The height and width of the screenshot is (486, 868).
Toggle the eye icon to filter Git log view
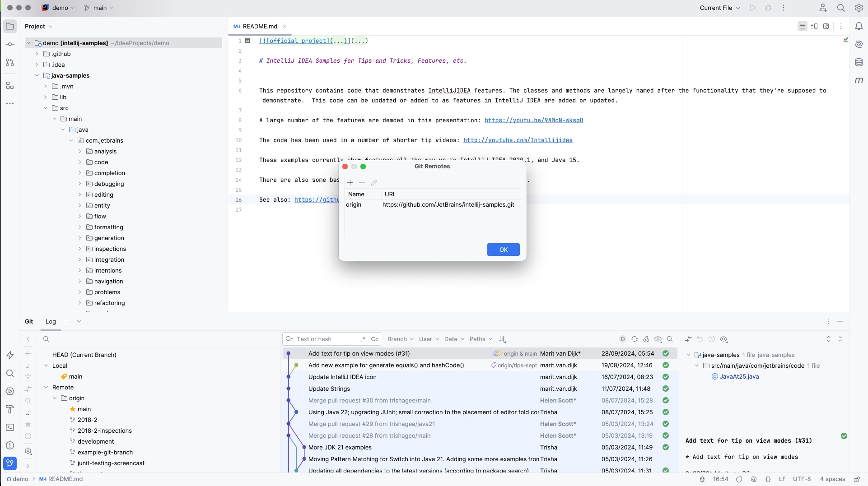tap(658, 339)
